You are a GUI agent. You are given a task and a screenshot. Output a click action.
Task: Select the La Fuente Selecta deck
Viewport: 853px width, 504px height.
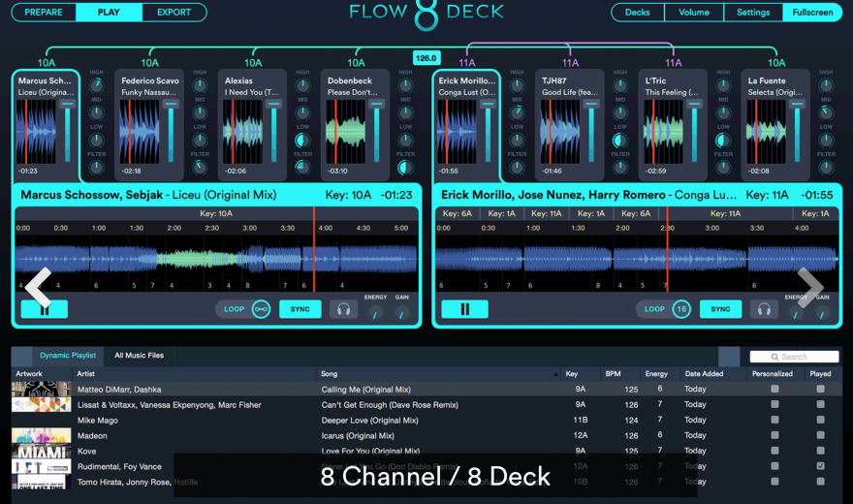click(x=775, y=125)
